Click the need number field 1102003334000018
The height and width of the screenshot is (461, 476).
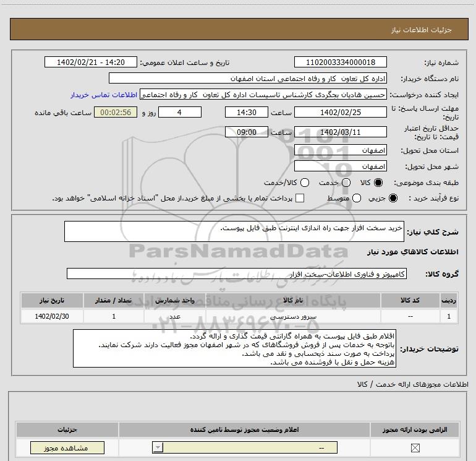click(340, 62)
